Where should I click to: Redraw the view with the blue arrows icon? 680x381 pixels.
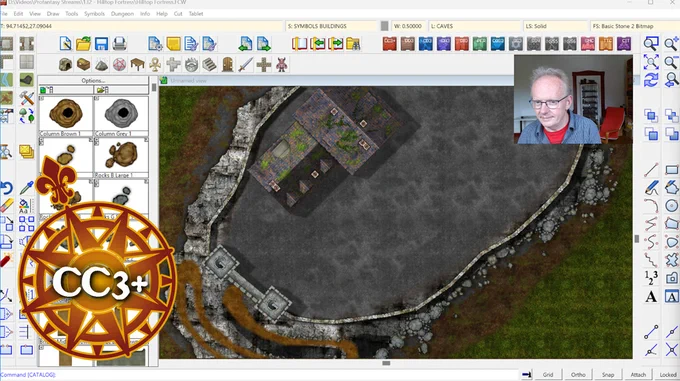[x=651, y=80]
